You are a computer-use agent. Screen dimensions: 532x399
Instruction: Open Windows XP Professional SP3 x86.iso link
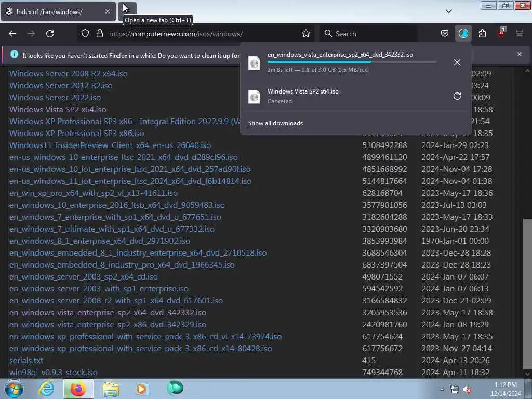tap(77, 134)
